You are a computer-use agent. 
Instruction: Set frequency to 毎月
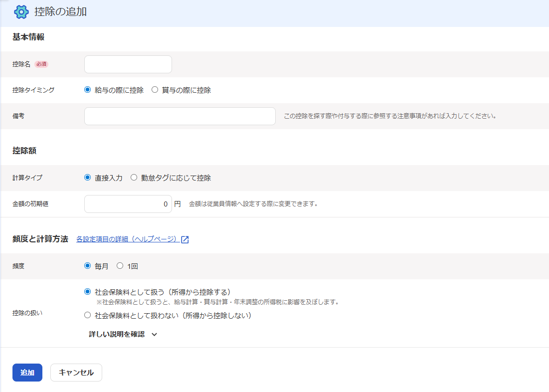tap(88, 266)
